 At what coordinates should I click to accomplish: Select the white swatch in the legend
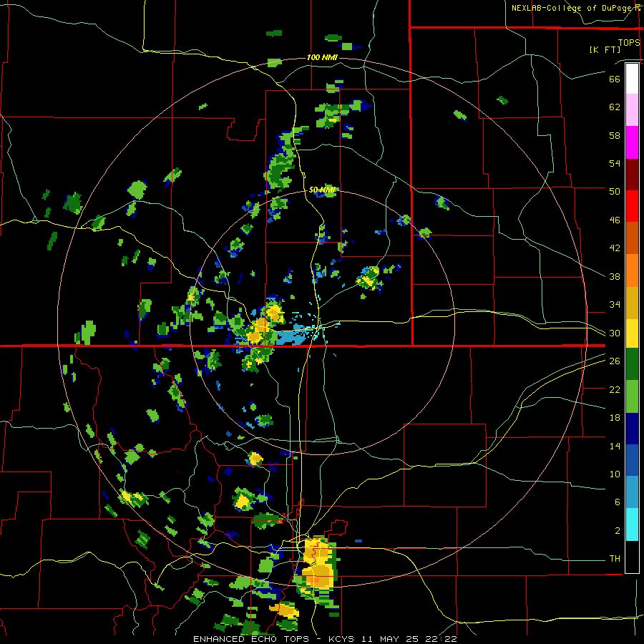pyautogui.click(x=632, y=79)
